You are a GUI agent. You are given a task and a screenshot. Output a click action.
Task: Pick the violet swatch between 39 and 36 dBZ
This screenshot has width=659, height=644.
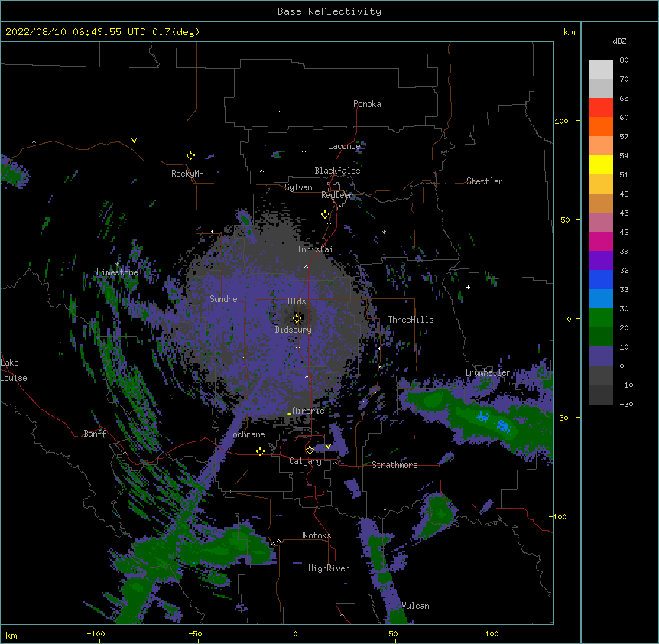pyautogui.click(x=601, y=261)
